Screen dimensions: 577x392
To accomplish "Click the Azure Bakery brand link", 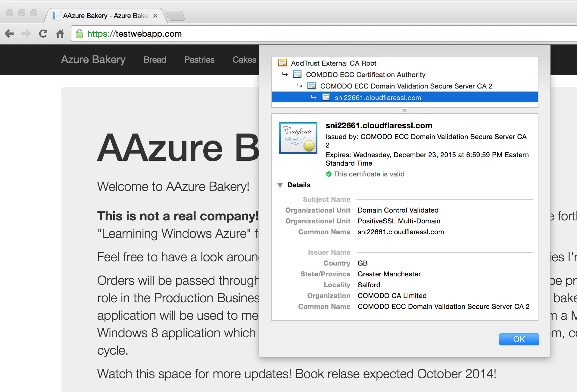I will [93, 60].
